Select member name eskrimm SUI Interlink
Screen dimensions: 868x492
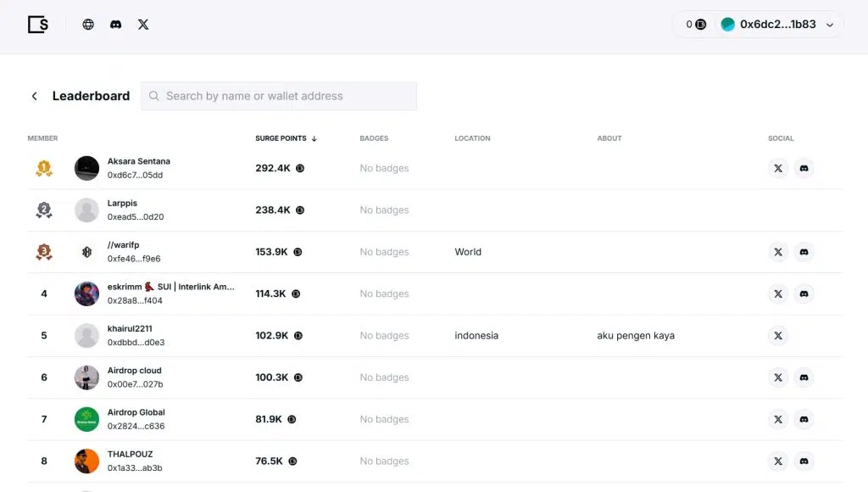click(171, 287)
